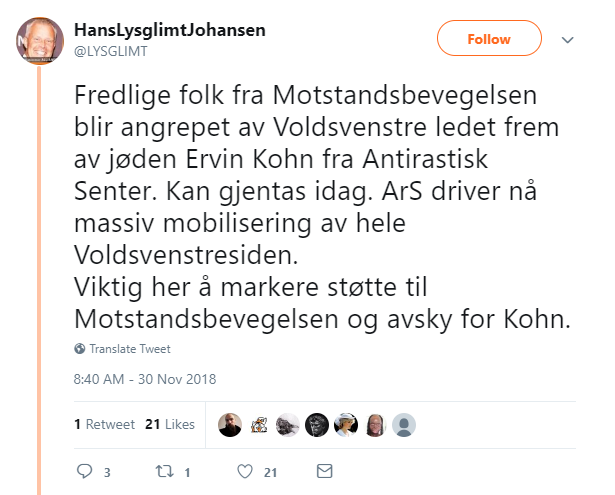Click the orange-and-white cartoon liker avatar
This screenshot has width=615, height=495.
point(259,424)
